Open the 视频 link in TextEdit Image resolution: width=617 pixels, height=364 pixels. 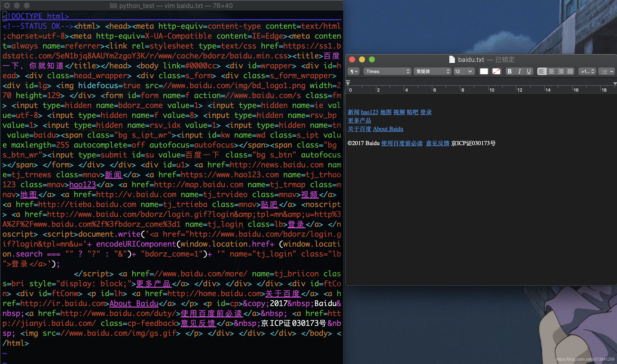pyautogui.click(x=399, y=112)
